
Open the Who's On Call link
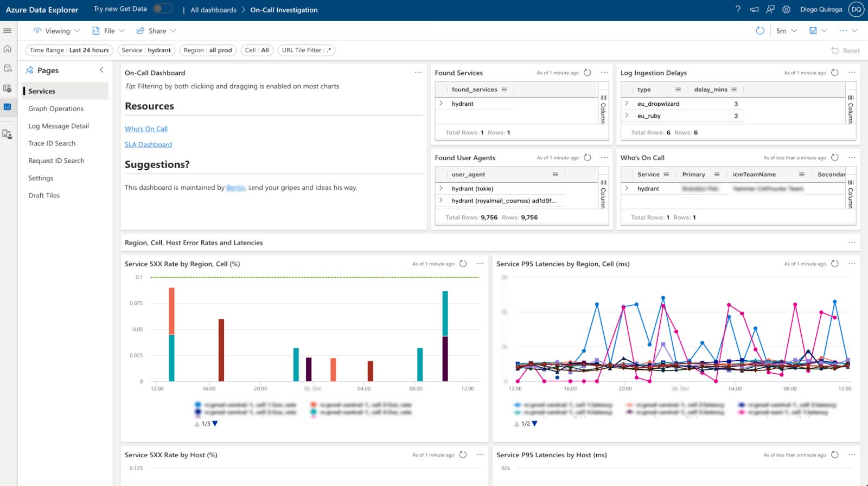(146, 129)
